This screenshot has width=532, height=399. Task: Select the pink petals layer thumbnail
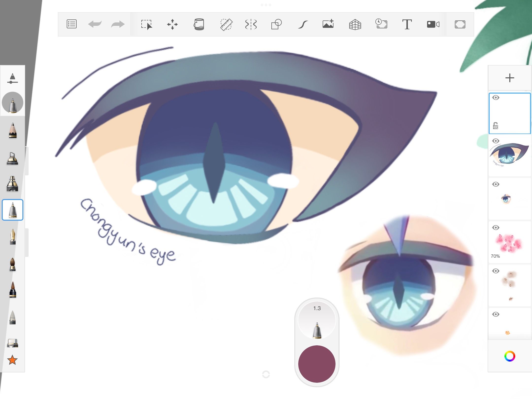tap(510, 242)
